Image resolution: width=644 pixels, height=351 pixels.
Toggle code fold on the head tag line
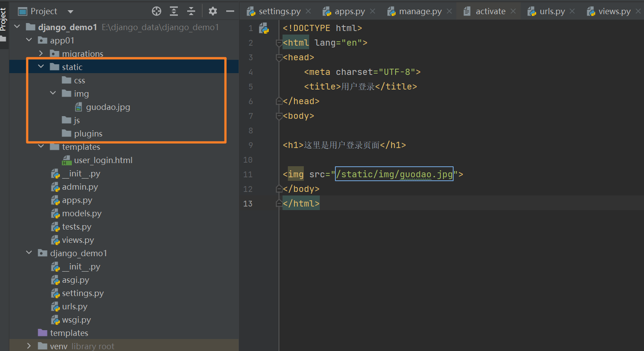[x=279, y=58]
